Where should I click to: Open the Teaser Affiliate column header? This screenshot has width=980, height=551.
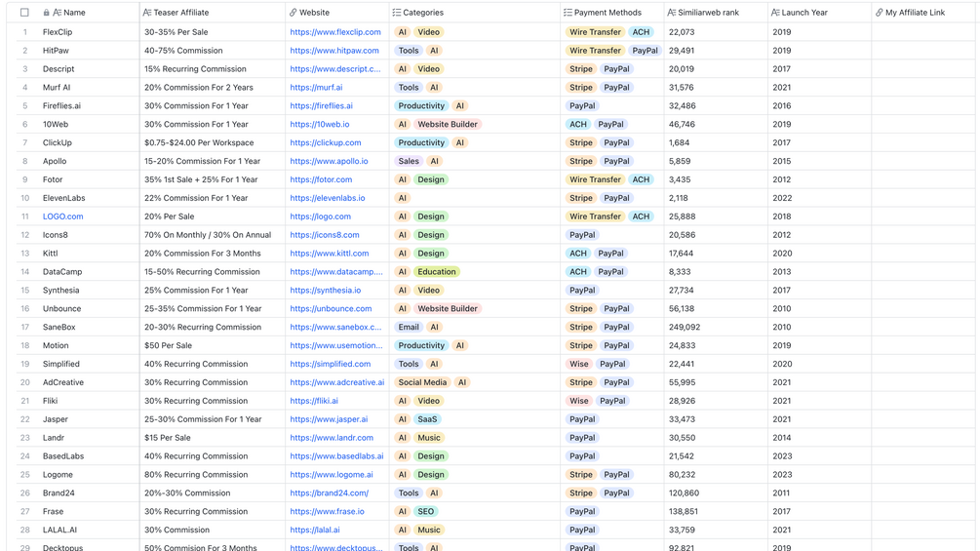(181, 13)
